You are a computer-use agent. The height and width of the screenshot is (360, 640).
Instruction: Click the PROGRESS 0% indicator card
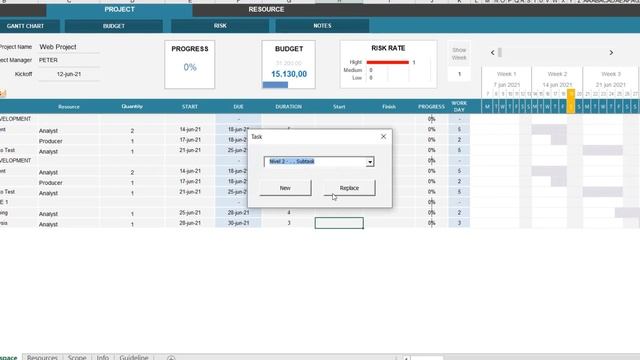190,64
